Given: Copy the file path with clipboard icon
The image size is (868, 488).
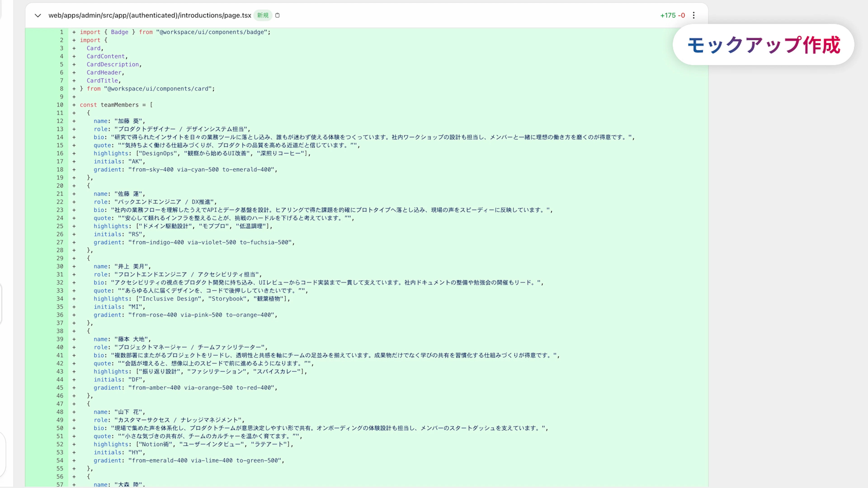Looking at the screenshot, I should pos(277,15).
